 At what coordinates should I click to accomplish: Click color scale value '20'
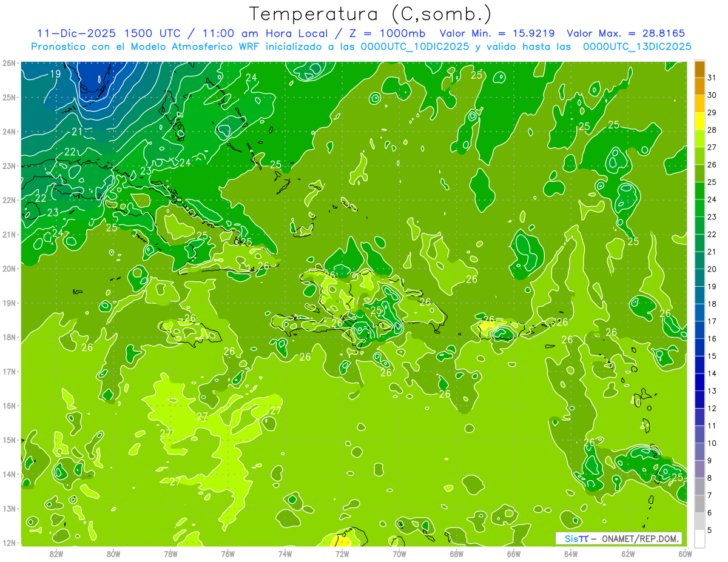712,269
